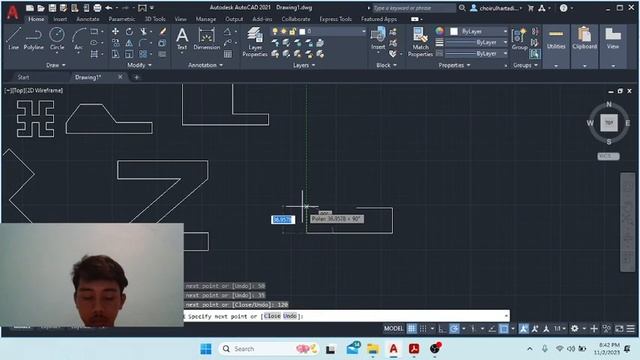Open annotation scale 1:1 dropdown
640x360 pixels.
pyautogui.click(x=560, y=329)
